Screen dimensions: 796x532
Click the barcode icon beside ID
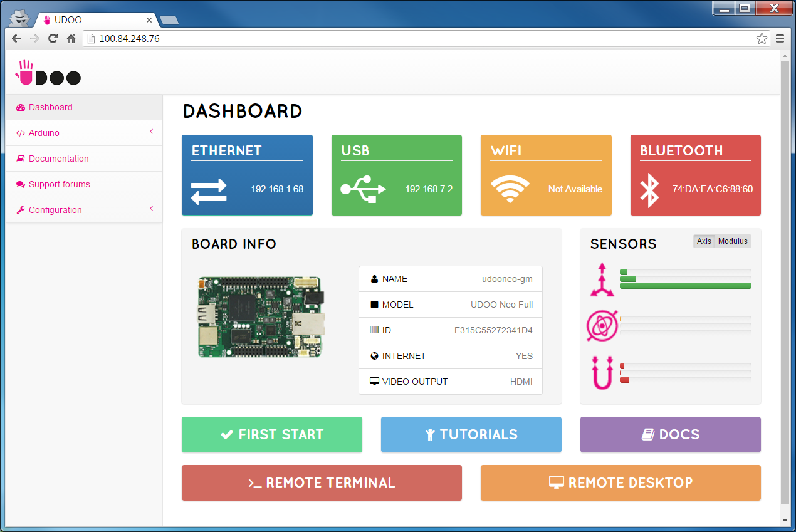pos(374,330)
